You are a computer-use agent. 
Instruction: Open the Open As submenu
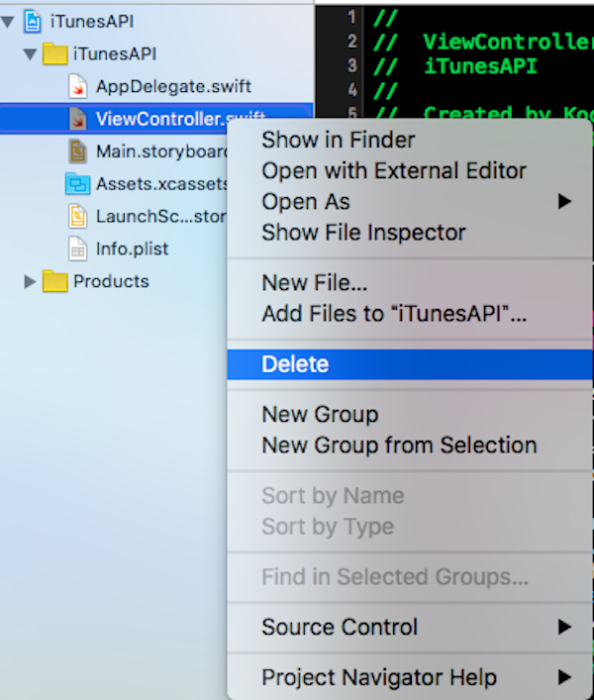410,202
